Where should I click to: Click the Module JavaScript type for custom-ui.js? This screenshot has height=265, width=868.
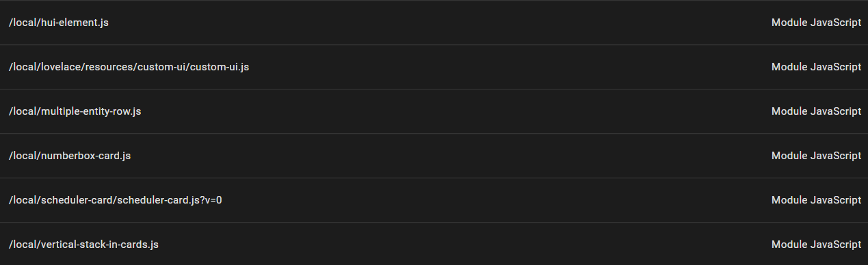[x=816, y=67]
